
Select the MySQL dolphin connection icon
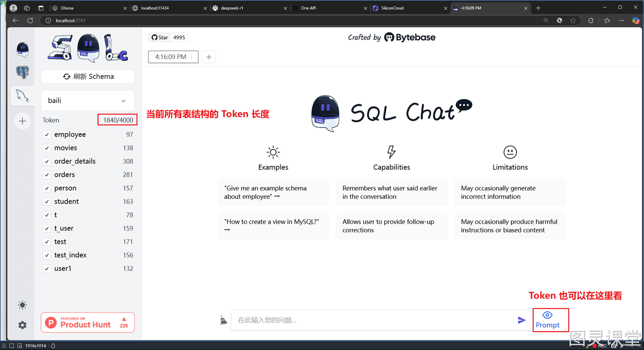23,95
